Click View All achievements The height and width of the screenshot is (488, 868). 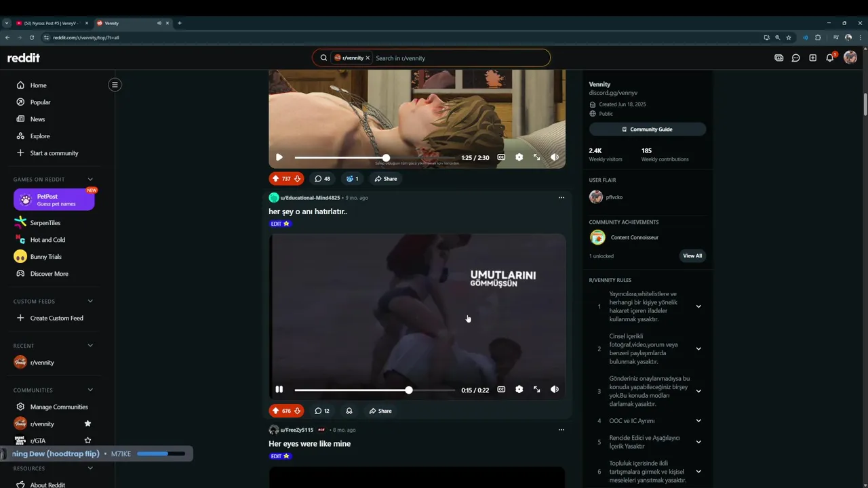pyautogui.click(x=692, y=256)
